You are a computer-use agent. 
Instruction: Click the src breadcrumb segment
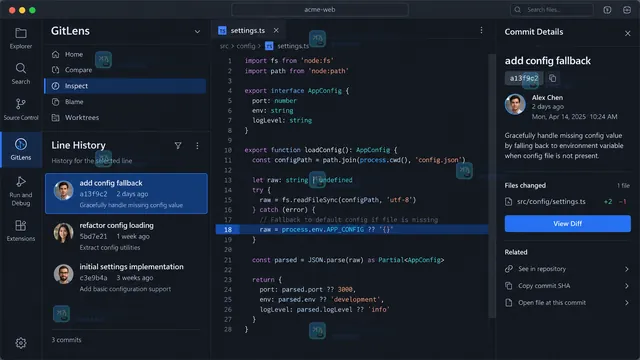(x=224, y=46)
